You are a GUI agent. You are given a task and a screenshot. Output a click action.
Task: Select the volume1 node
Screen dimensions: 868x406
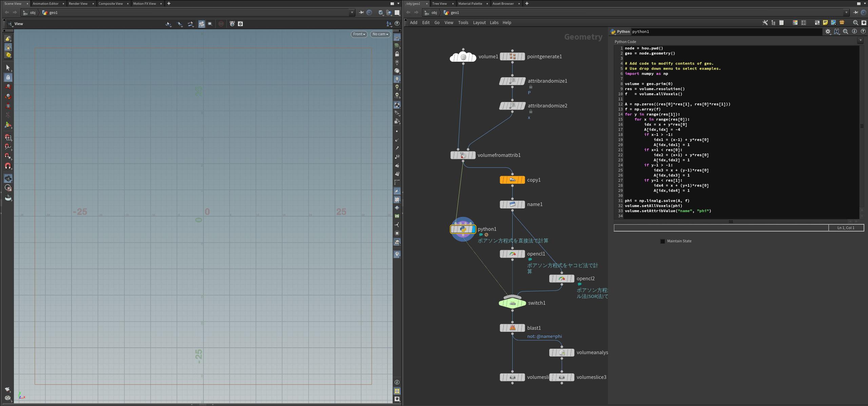463,57
